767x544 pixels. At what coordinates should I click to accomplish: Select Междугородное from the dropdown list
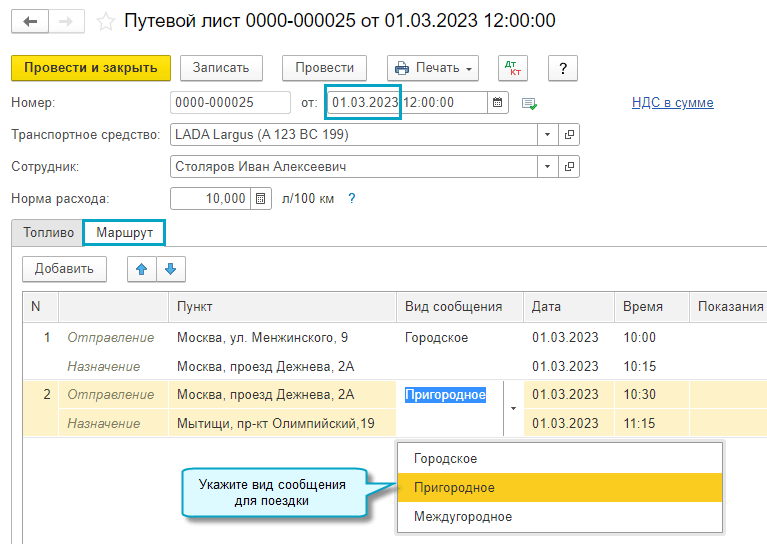point(462,517)
